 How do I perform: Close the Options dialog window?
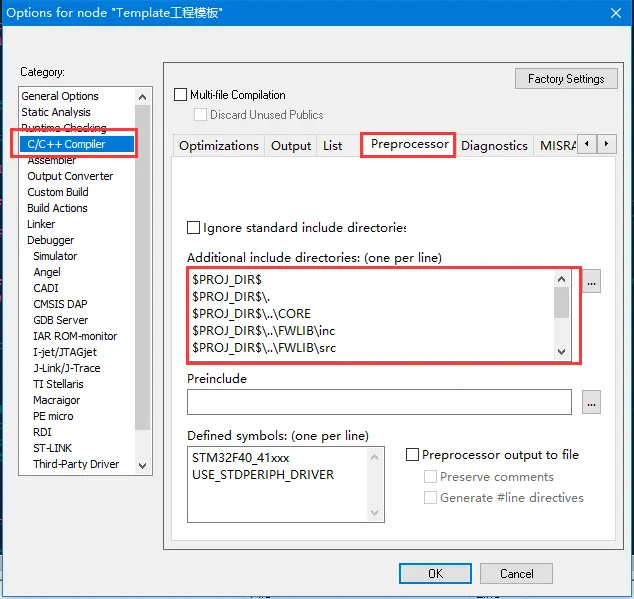click(613, 13)
